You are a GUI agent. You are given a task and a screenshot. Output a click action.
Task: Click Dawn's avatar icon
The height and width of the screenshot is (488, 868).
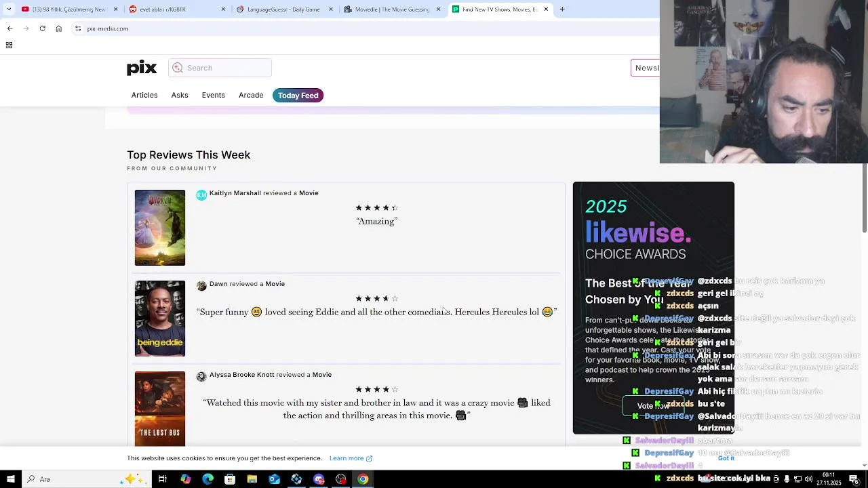pos(201,286)
